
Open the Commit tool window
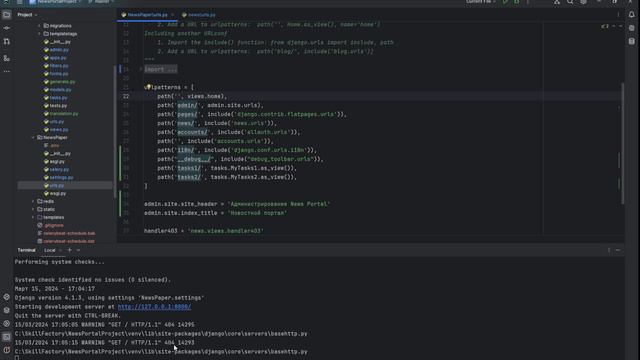[x=7, y=28]
